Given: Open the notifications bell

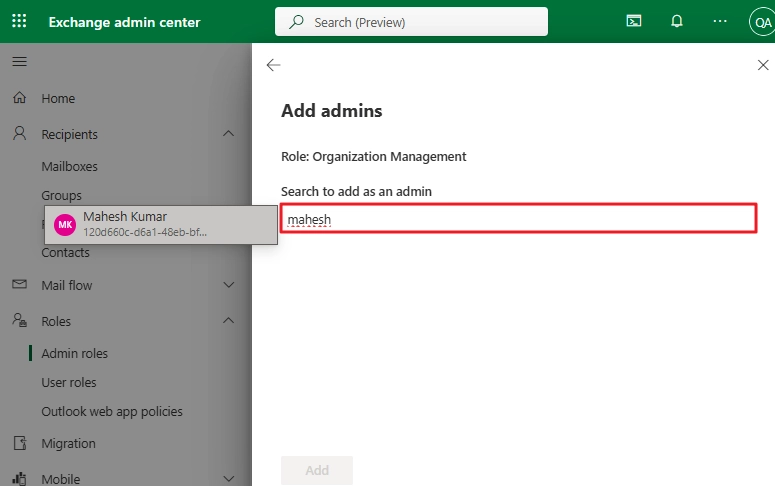Looking at the screenshot, I should 677,21.
